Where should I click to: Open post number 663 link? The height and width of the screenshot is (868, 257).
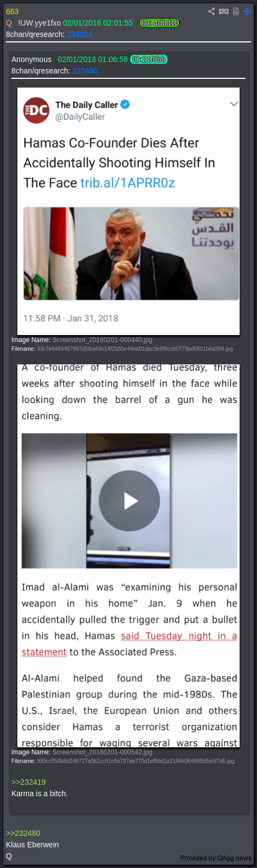(x=12, y=11)
